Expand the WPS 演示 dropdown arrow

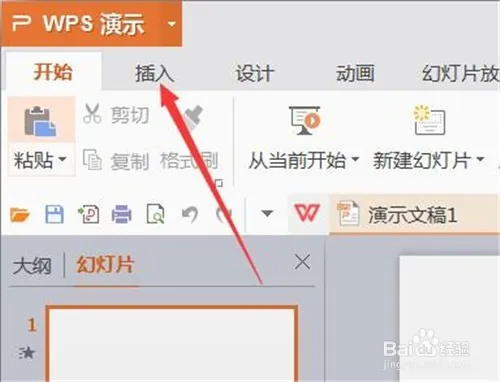[x=172, y=24]
